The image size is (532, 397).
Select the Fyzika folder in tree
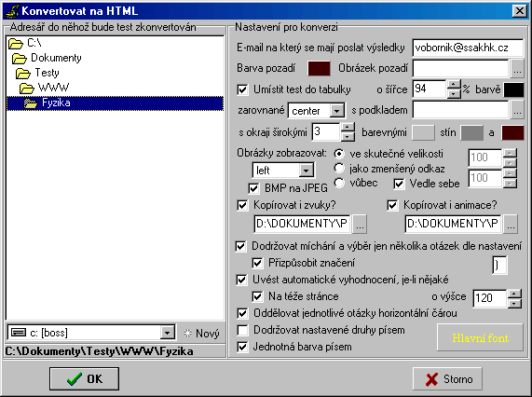pyautogui.click(x=115, y=103)
